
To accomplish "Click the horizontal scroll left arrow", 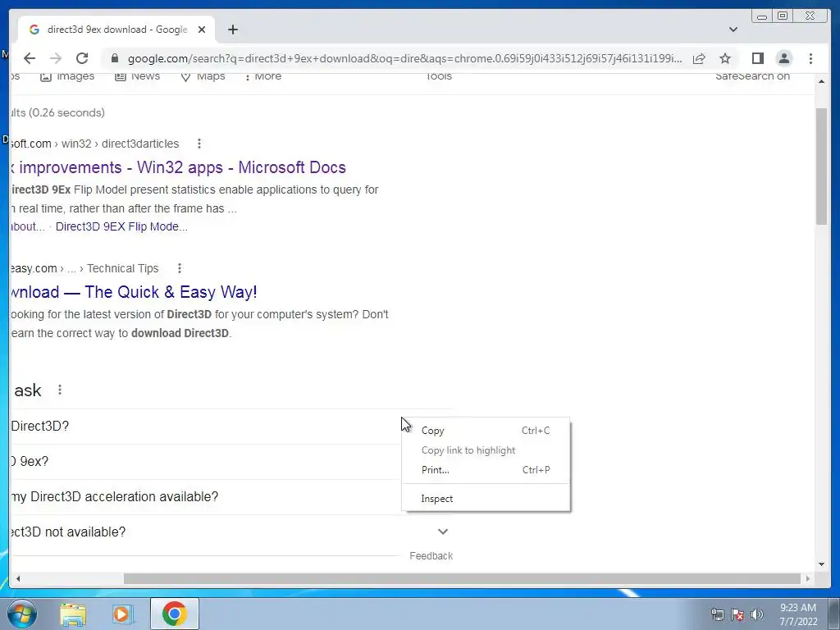I will [18, 578].
